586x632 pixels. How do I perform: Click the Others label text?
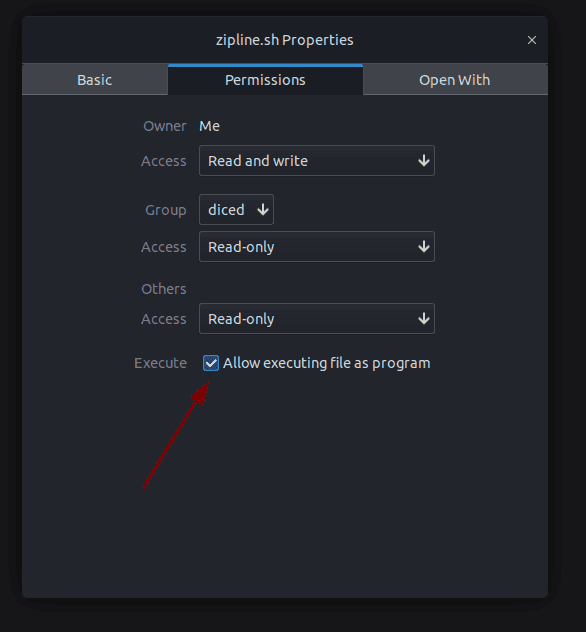point(164,289)
